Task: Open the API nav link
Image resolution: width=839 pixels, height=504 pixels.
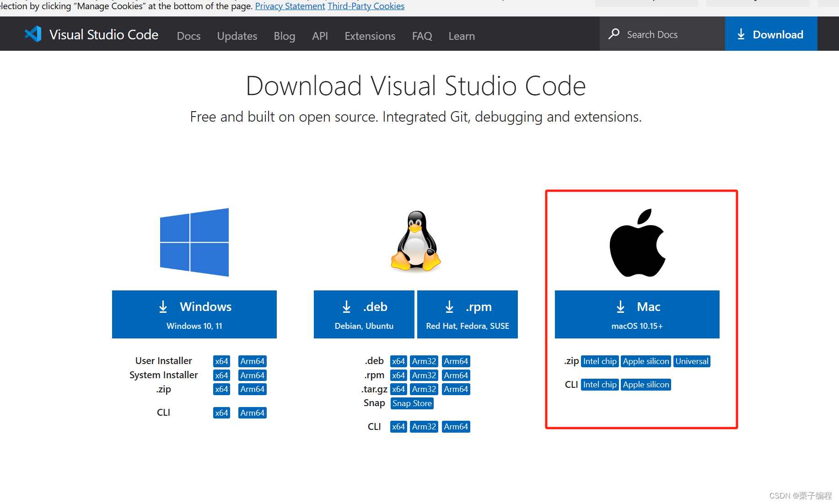Action: [320, 36]
